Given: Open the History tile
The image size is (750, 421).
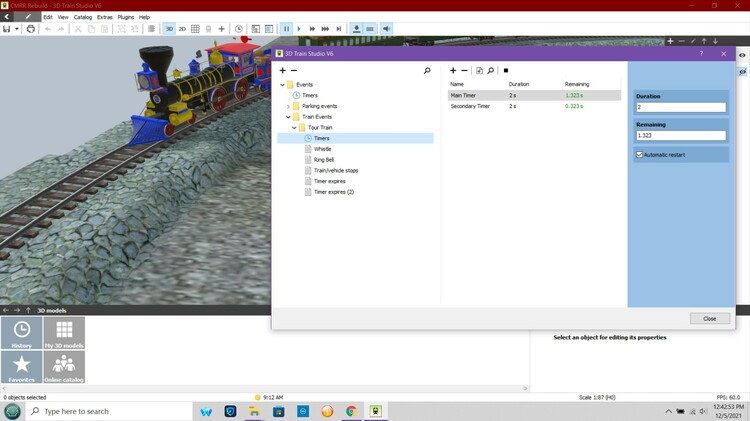Looking at the screenshot, I should click(x=22, y=333).
